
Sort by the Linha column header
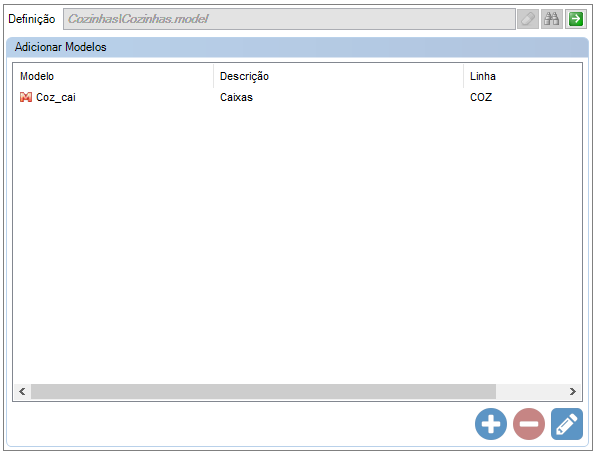click(523, 76)
